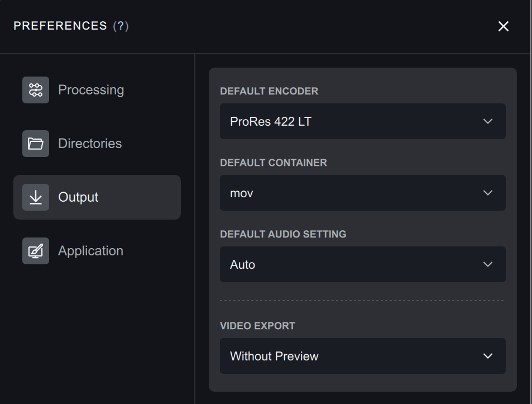This screenshot has width=532, height=404.
Task: Click the Application monitor icon
Action: [x=36, y=251]
